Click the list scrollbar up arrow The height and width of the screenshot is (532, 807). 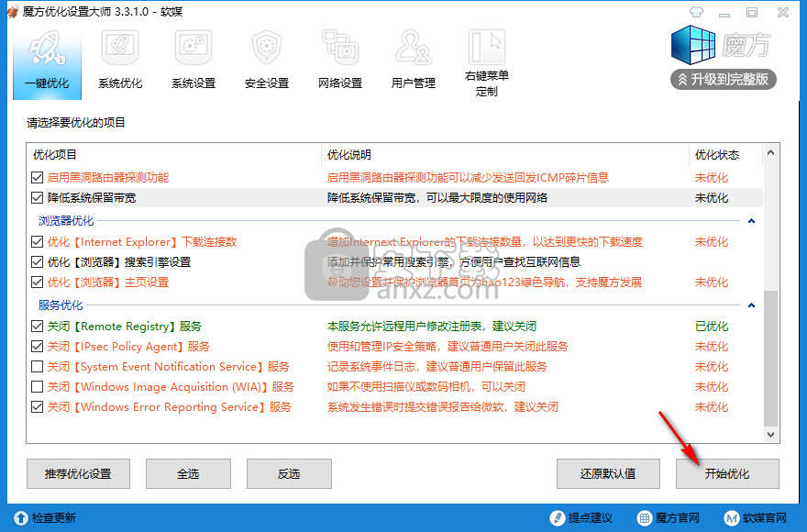pos(770,152)
